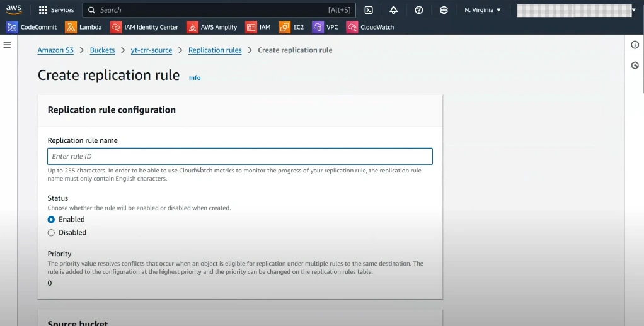The height and width of the screenshot is (326, 644).
Task: Open the Services grid menu
Action: [56, 10]
